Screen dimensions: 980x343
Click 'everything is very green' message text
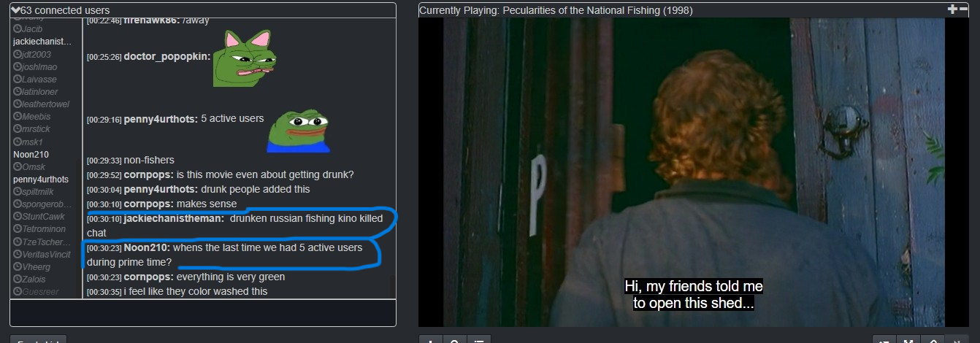tap(231, 277)
